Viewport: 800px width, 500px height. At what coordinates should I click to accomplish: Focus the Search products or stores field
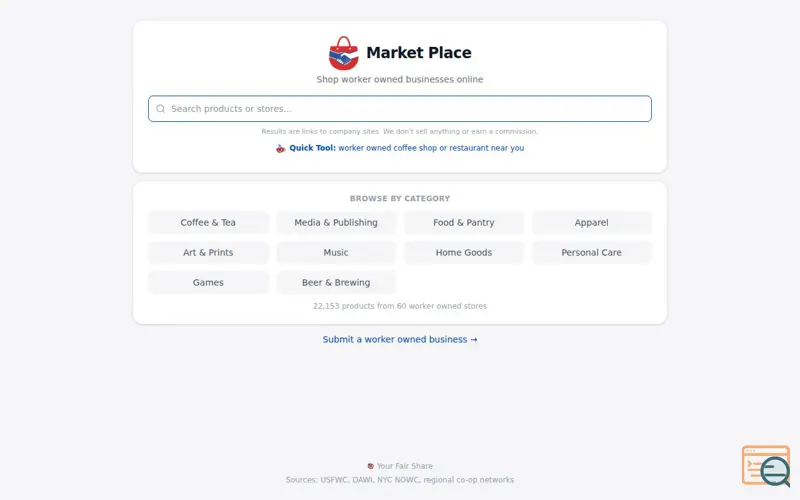pos(400,109)
